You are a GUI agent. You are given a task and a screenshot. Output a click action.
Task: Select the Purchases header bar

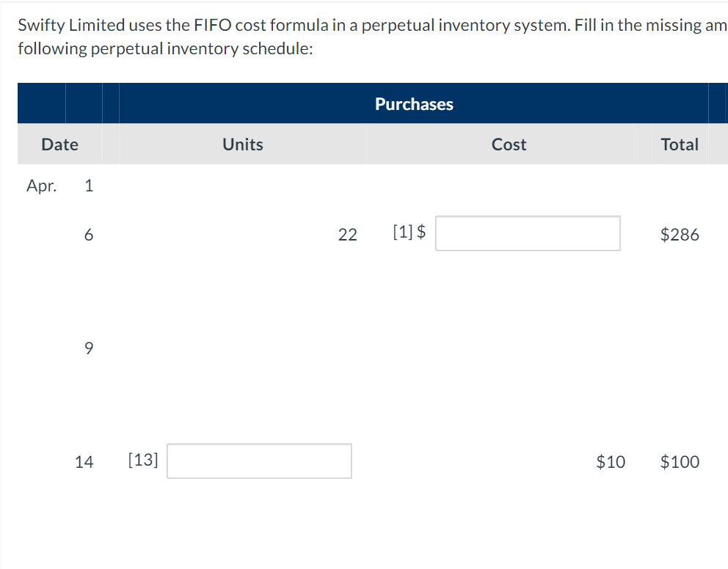click(413, 103)
